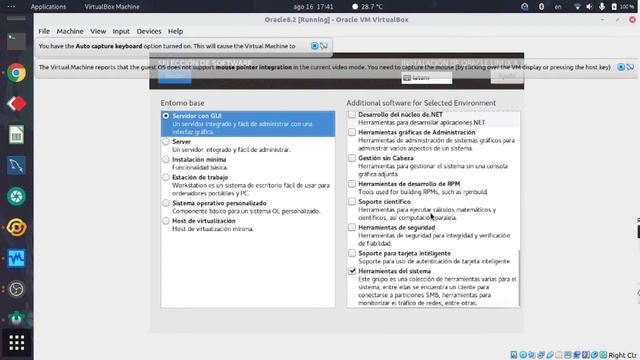Click the Right Ctrl host key indicator
The image size is (640, 360).
622,356
